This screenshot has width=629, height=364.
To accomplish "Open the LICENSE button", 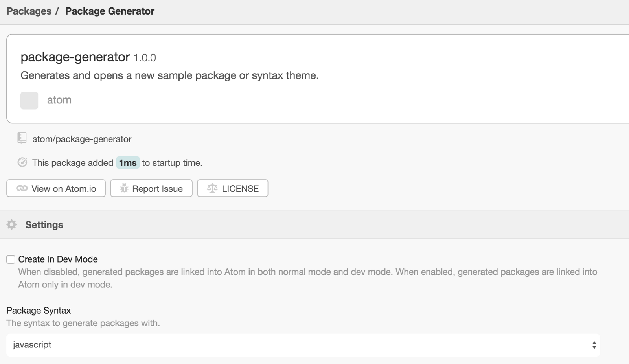I will [x=233, y=188].
